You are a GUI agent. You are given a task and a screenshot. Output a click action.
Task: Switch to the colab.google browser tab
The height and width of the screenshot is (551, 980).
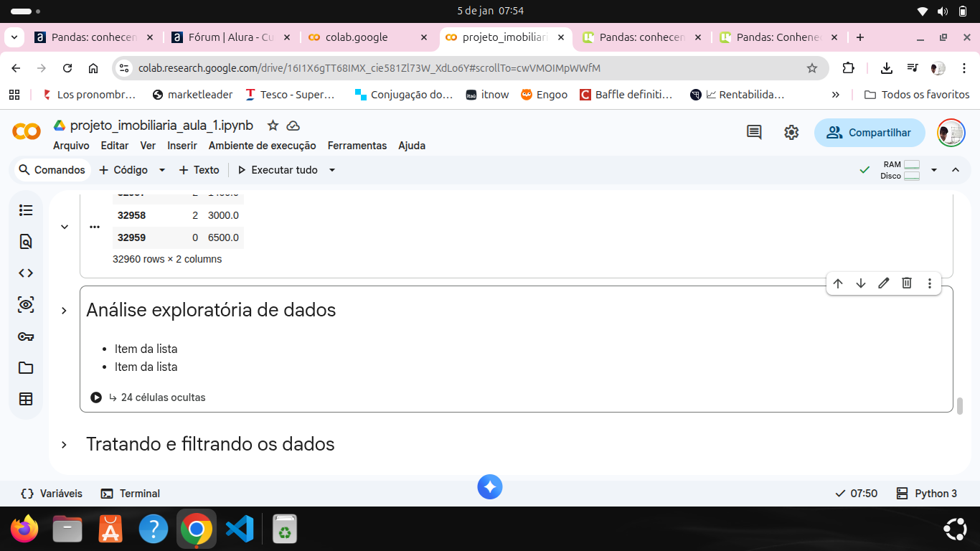click(359, 37)
